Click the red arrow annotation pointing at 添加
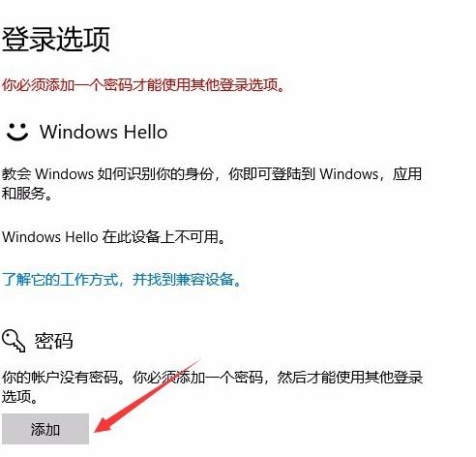476x457 pixels. click(x=147, y=396)
